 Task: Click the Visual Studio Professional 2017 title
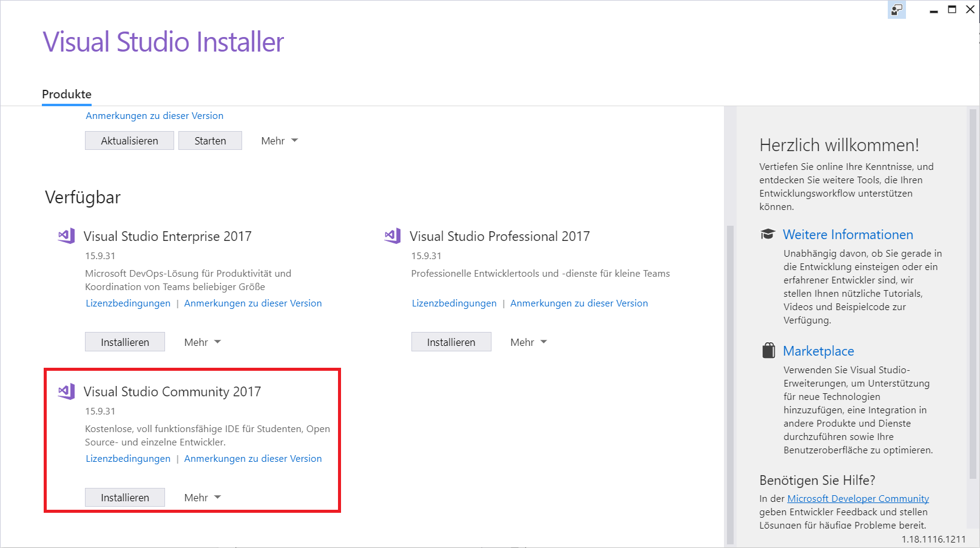[499, 237]
